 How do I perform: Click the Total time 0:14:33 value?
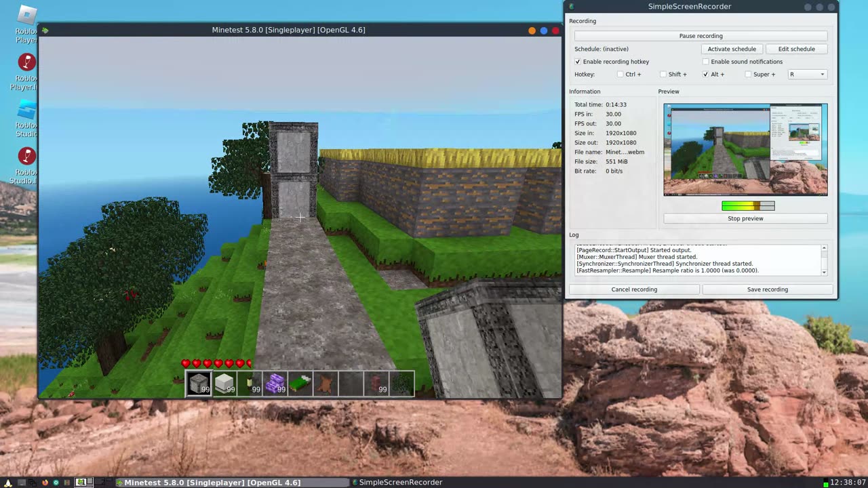pyautogui.click(x=616, y=105)
